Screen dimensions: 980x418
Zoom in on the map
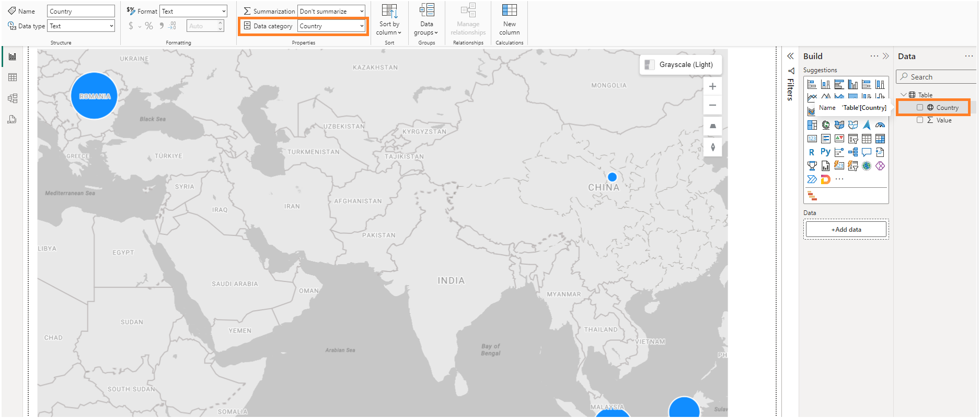[x=712, y=86]
